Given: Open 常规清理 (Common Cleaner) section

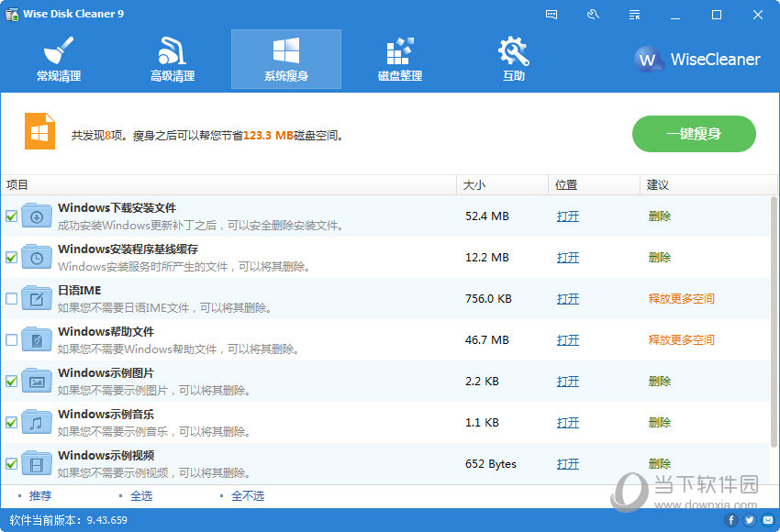Looking at the screenshot, I should [58, 60].
